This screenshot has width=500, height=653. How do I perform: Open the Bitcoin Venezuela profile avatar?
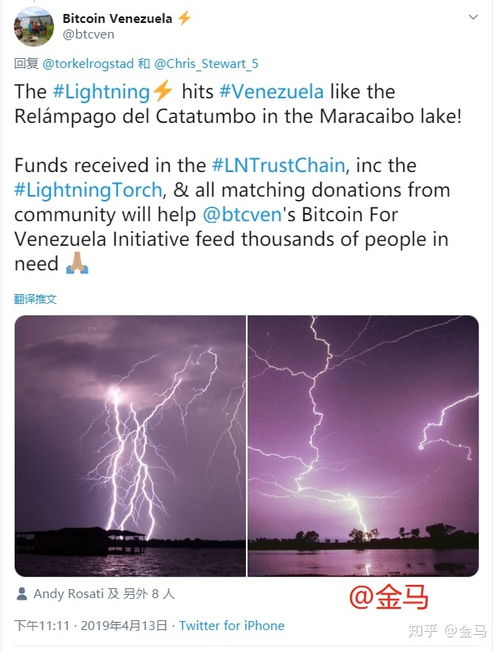(x=33, y=26)
